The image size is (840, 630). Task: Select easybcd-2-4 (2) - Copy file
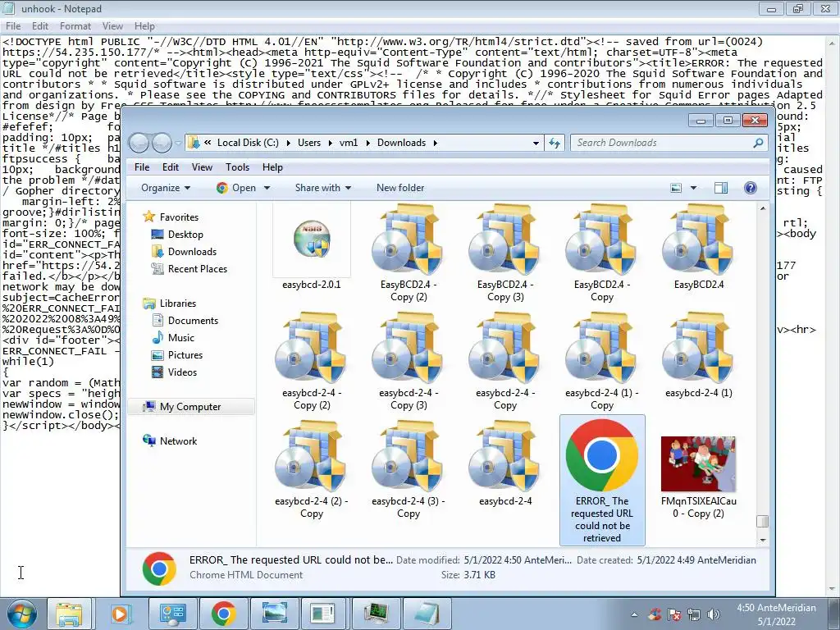312,469
